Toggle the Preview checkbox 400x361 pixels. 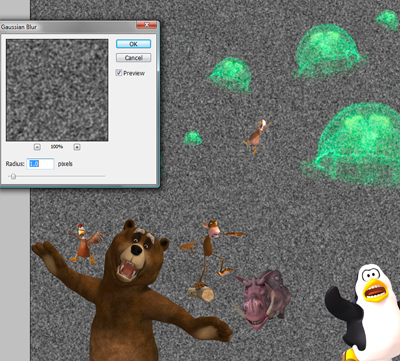(x=119, y=73)
